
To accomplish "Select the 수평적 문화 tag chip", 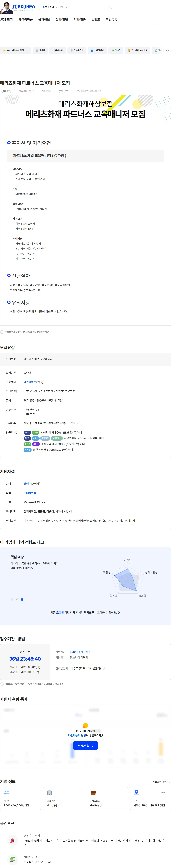I will point(97,51).
